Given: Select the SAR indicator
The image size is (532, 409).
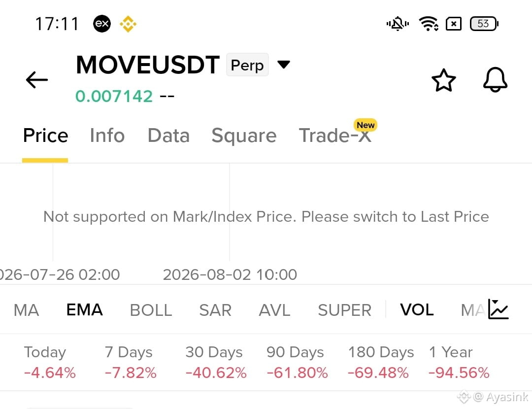Looking at the screenshot, I should pyautogui.click(x=215, y=310).
